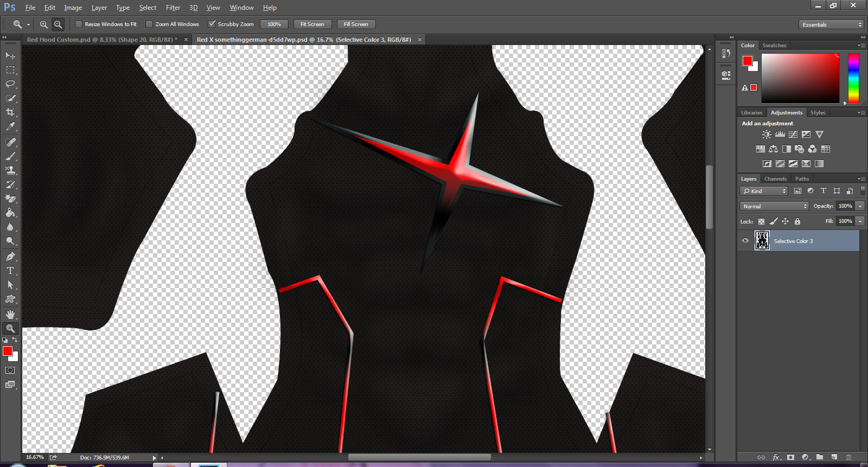Select the Horizontal Type tool

10,271
